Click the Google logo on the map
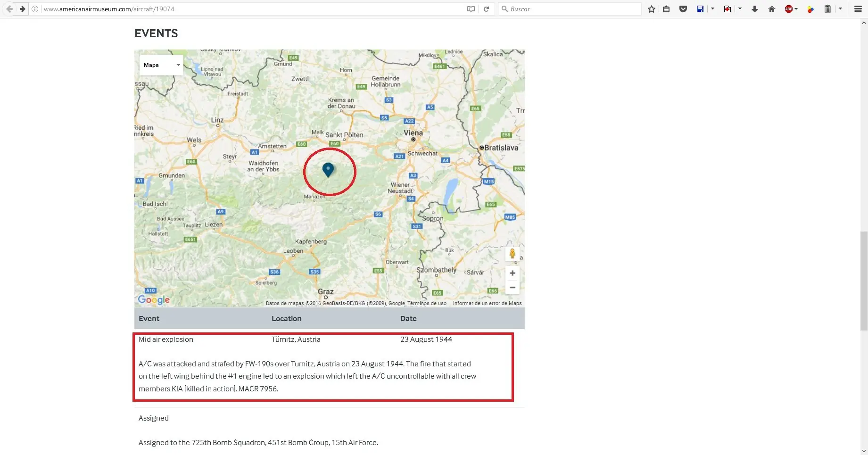The width and height of the screenshot is (868, 455). point(154,299)
